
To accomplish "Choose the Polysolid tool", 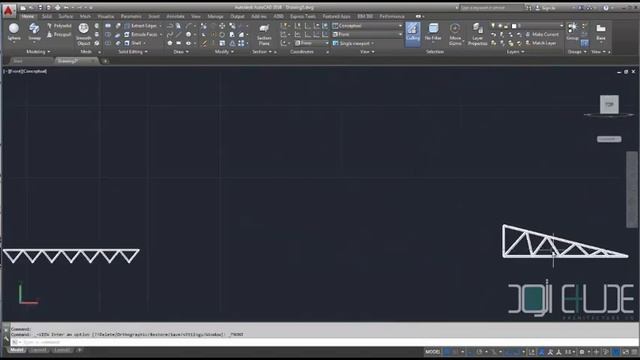I will (59, 26).
